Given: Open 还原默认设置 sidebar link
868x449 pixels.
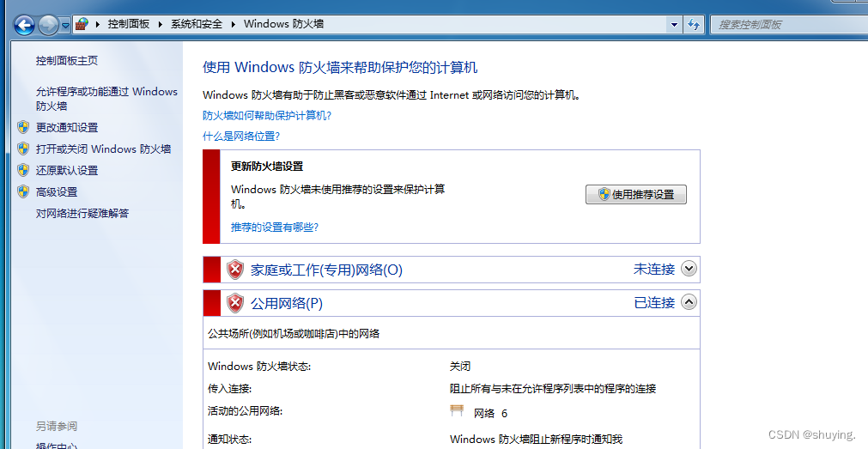Looking at the screenshot, I should tap(67, 171).
